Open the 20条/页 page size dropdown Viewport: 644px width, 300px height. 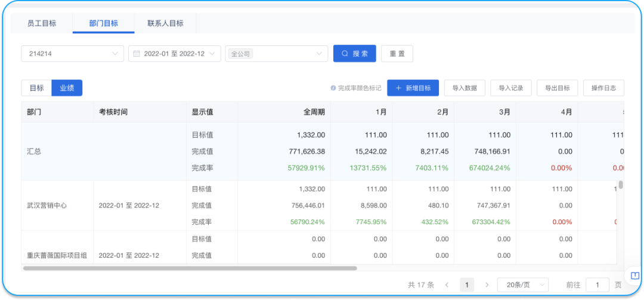[523, 285]
